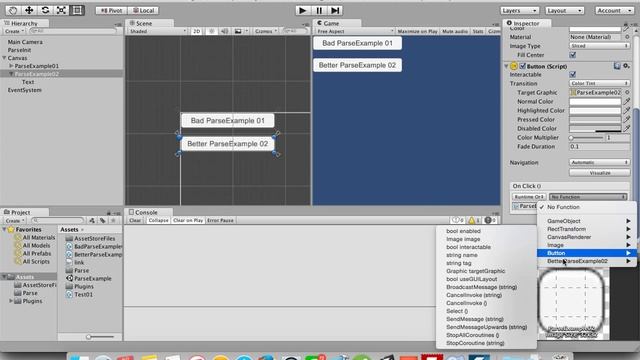Click Bad ParseExample 01 button in Game view

point(357,43)
